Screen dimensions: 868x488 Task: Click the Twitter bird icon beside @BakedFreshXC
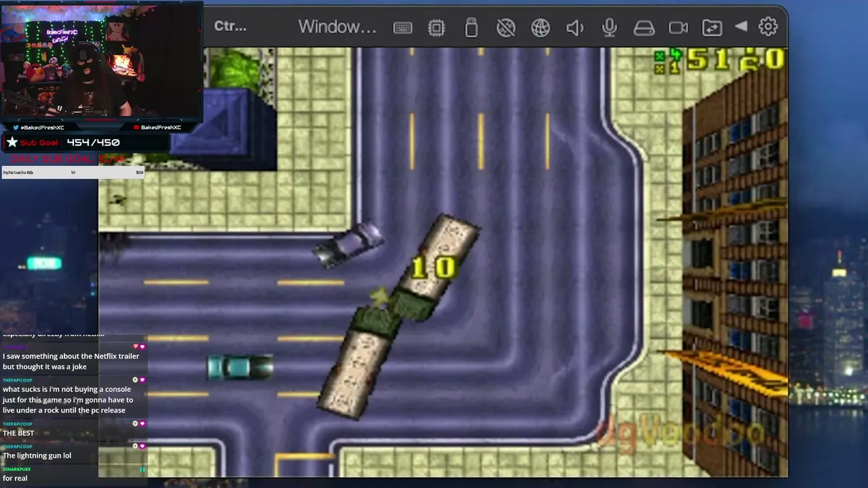(x=16, y=127)
